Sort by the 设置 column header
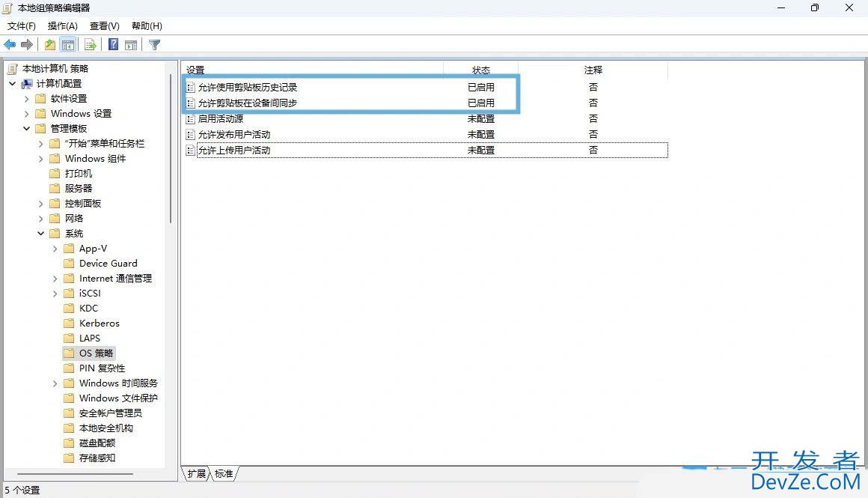 (312, 70)
